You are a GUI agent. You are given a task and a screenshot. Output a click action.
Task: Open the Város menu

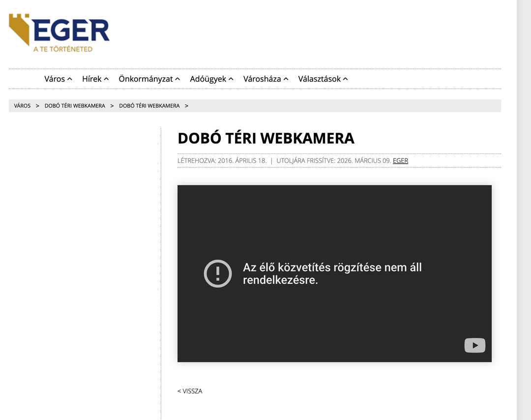click(x=55, y=79)
